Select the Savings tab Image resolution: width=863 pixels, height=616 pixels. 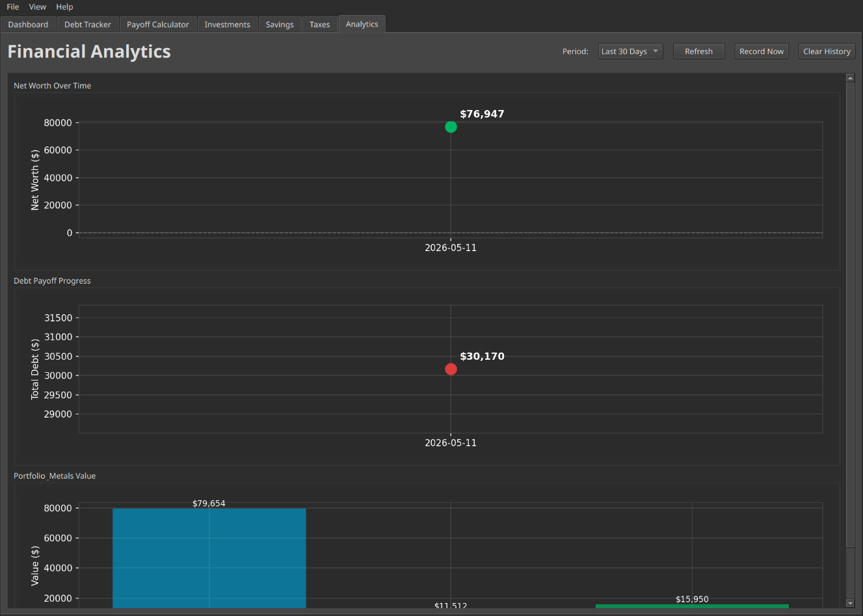(x=280, y=24)
